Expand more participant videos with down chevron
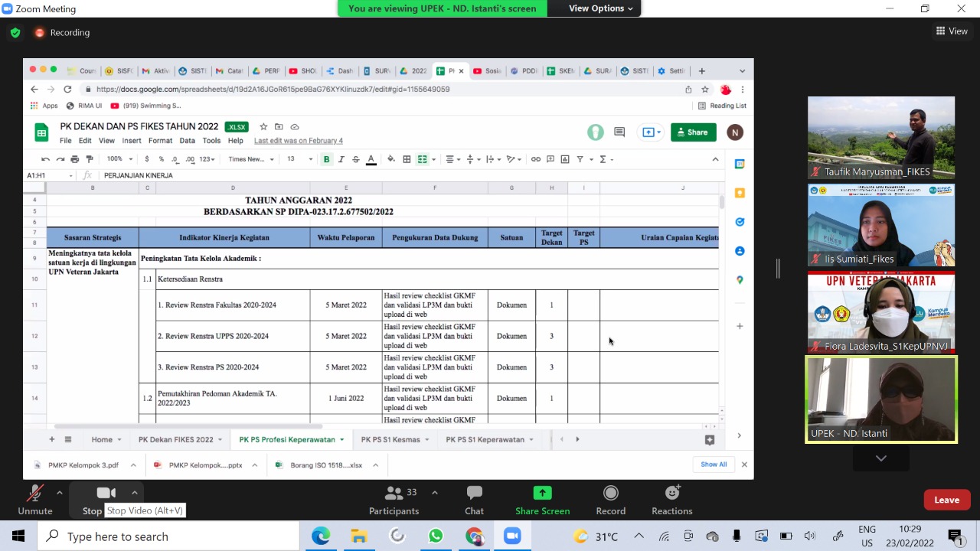980x551 pixels. coord(881,458)
